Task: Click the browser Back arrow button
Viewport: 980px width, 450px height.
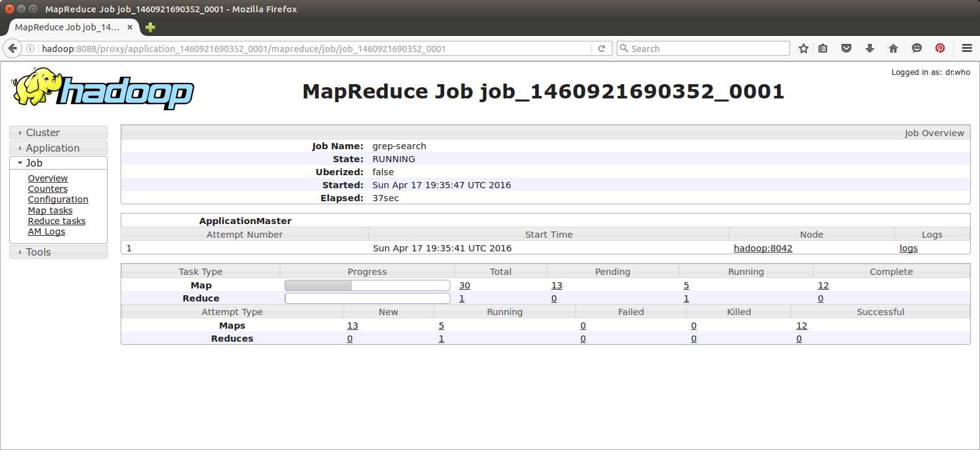Action: click(x=12, y=48)
